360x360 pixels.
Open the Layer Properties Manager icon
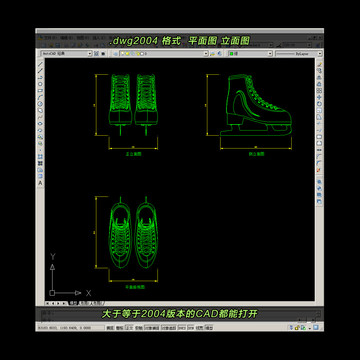coord(115,53)
